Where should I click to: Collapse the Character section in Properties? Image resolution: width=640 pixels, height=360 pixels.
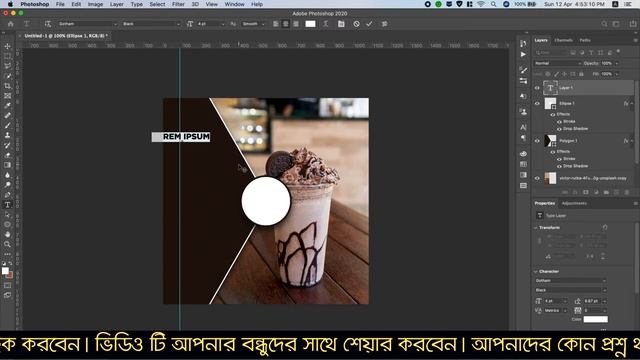pyautogui.click(x=536, y=271)
